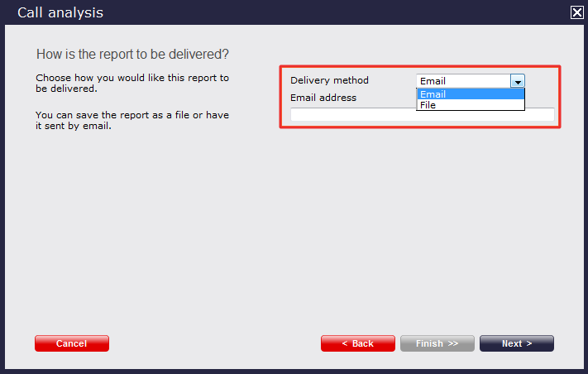Focus the Email address text field

pos(422,115)
